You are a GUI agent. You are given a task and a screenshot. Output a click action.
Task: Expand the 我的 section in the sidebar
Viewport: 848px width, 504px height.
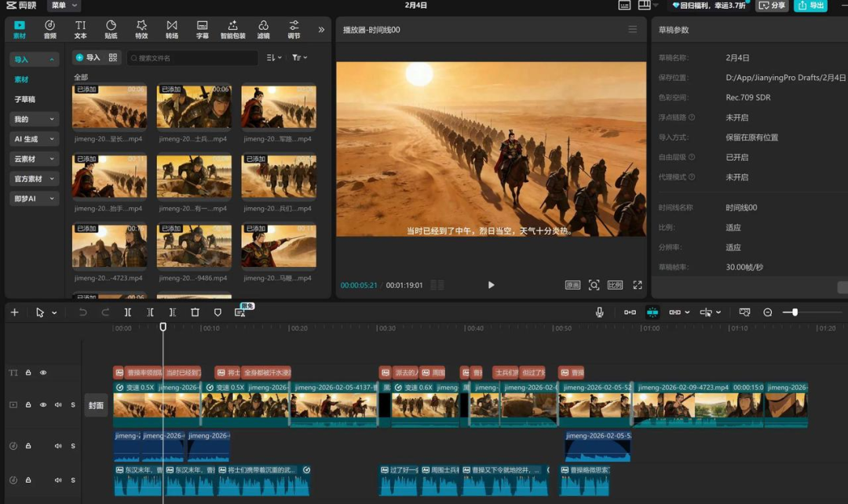point(34,119)
